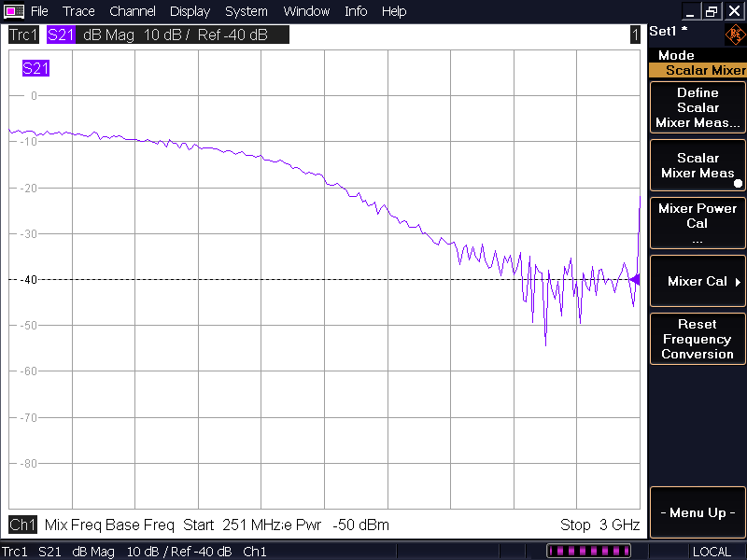The image size is (747, 560).
Task: Click the purple reference level marker triangle
Action: pyautogui.click(x=634, y=279)
